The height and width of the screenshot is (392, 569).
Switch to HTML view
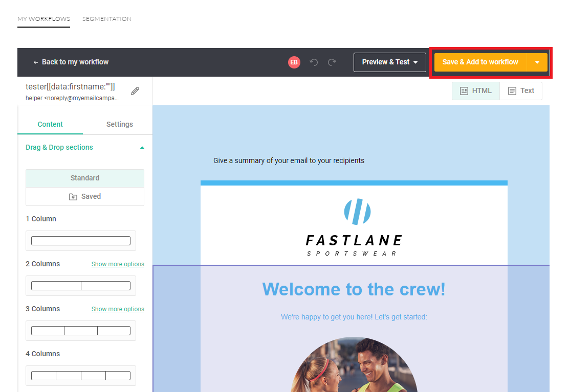coord(476,90)
